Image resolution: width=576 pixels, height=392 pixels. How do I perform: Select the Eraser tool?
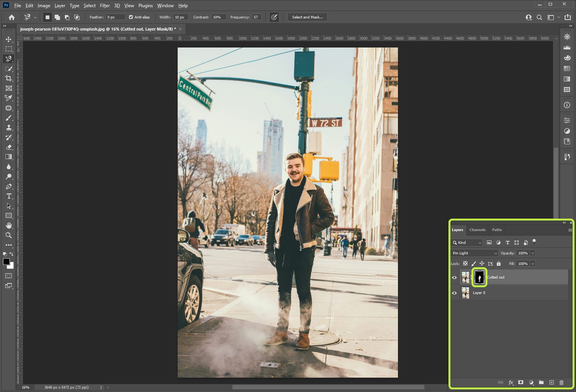[x=9, y=147]
